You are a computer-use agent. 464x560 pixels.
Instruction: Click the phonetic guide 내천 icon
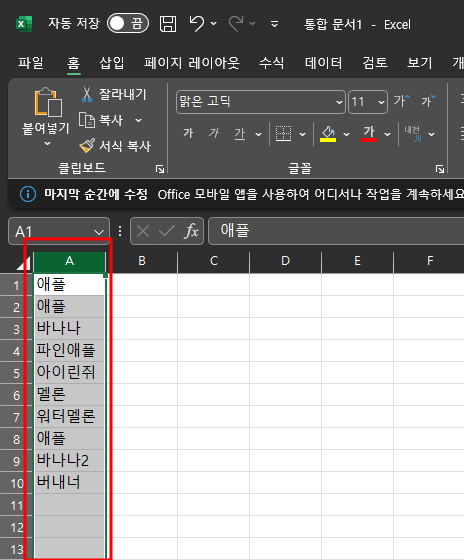point(413,134)
